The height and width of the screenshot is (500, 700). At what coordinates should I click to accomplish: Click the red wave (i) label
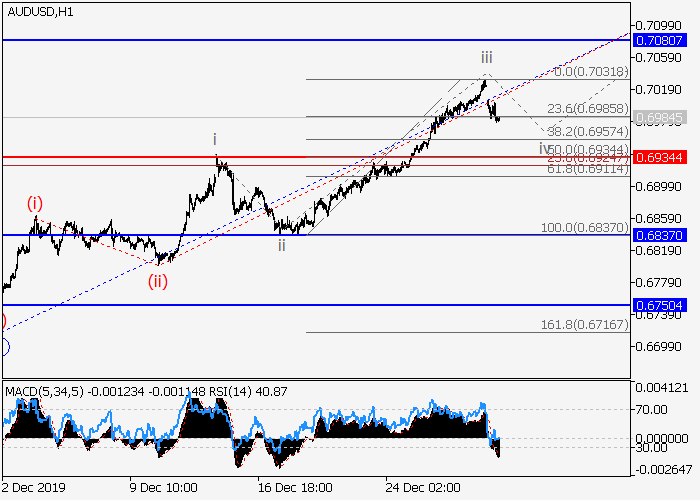coord(35,204)
